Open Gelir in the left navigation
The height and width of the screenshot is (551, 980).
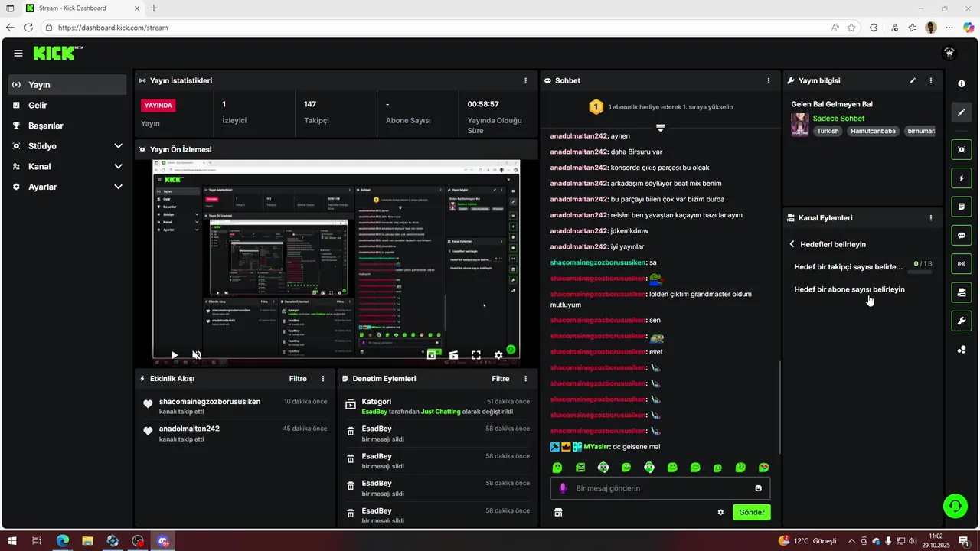67,105
